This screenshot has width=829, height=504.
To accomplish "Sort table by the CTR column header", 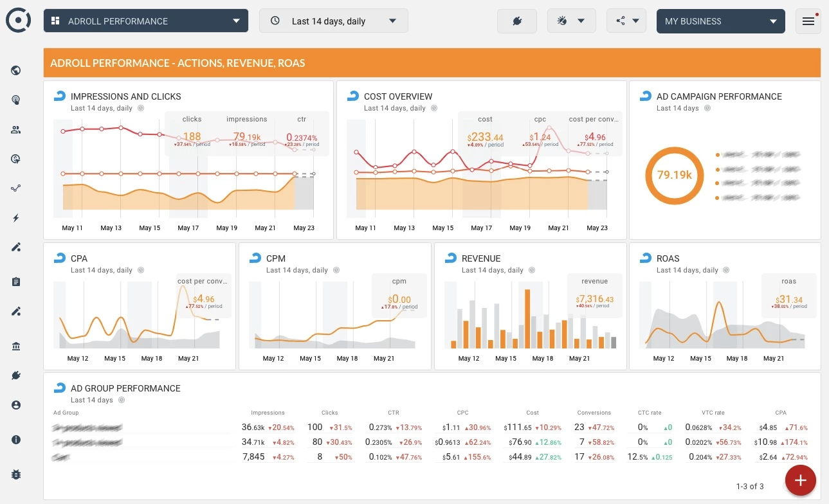I will click(x=394, y=413).
